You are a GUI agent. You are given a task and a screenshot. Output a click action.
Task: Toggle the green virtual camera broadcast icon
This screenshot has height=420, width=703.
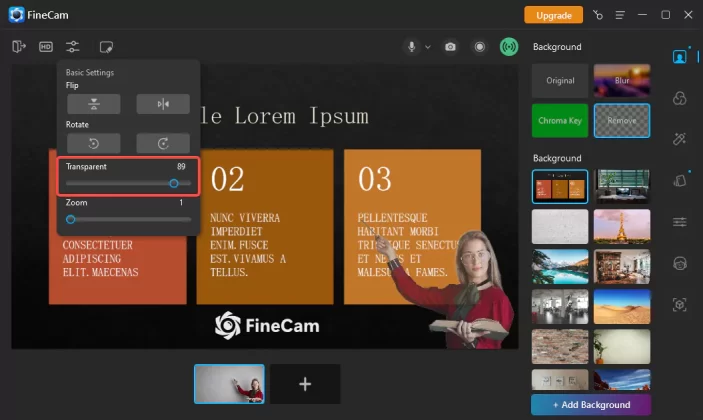(509, 47)
